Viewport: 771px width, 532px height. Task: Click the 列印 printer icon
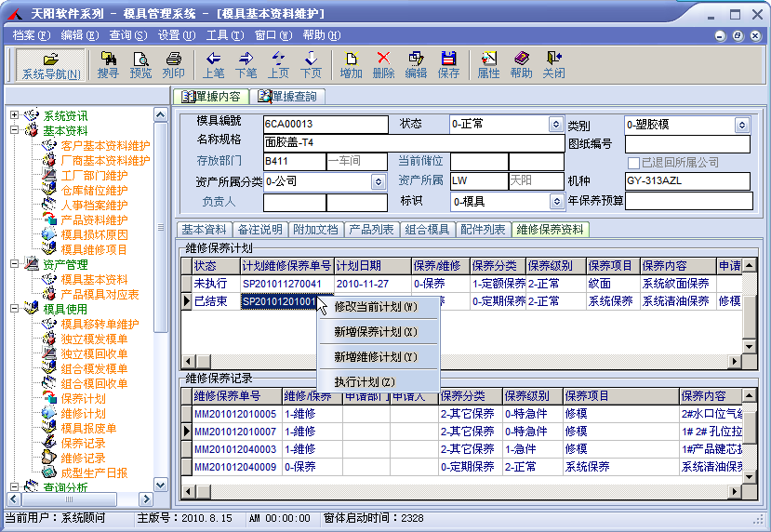coord(173,64)
